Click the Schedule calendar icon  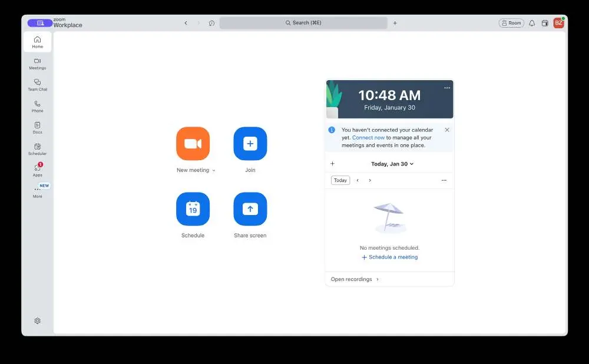click(x=193, y=209)
